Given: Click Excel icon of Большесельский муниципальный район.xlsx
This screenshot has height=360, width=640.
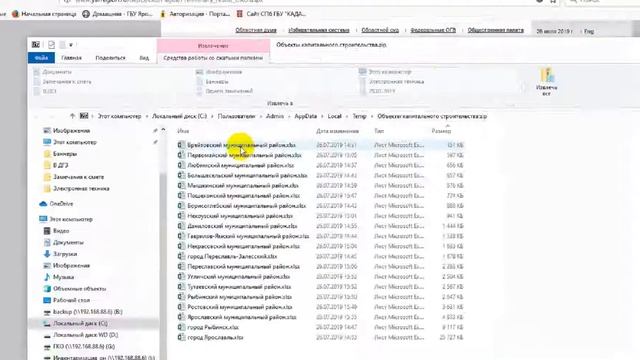Looking at the screenshot, I should (x=181, y=176).
